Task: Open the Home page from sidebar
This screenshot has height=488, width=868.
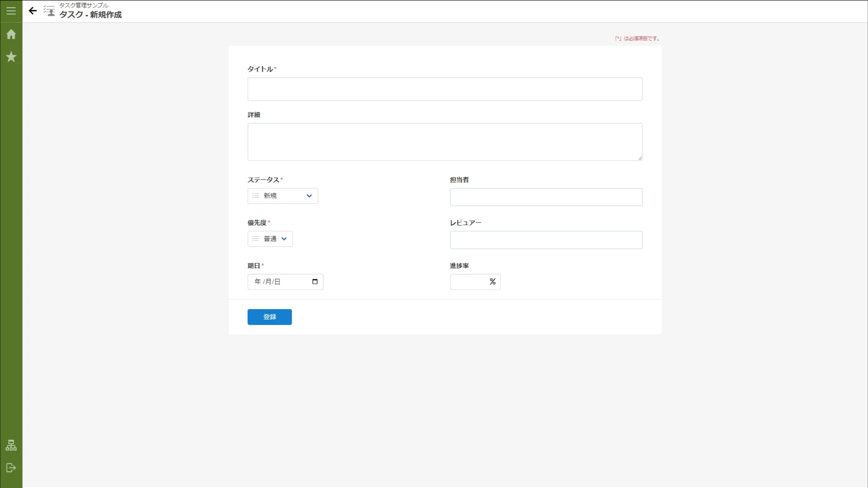Action: (11, 34)
